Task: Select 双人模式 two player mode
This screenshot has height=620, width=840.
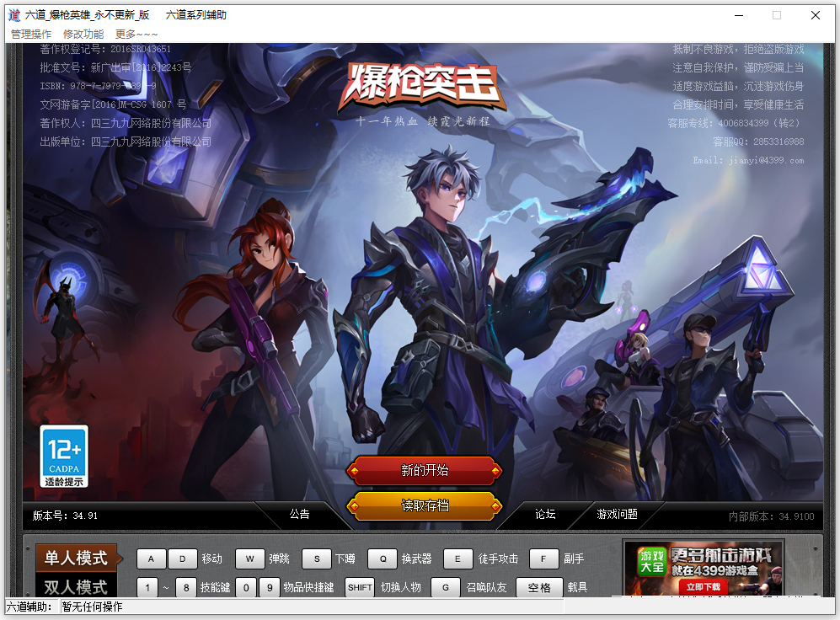Action: tap(76, 587)
